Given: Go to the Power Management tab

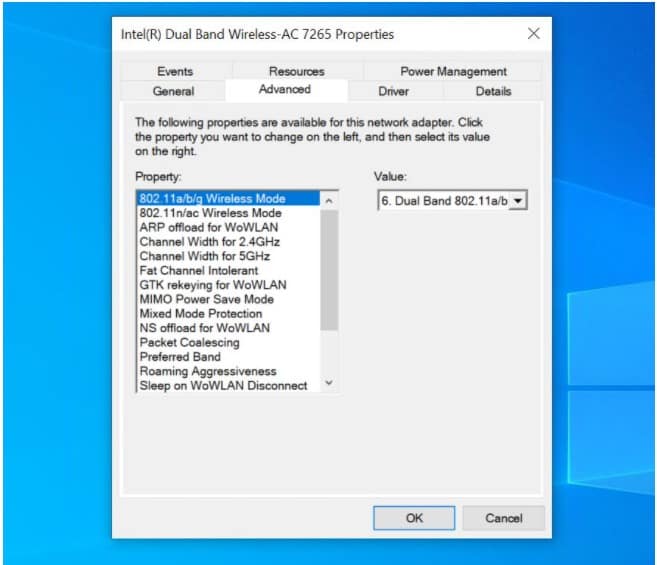Looking at the screenshot, I should [x=453, y=71].
